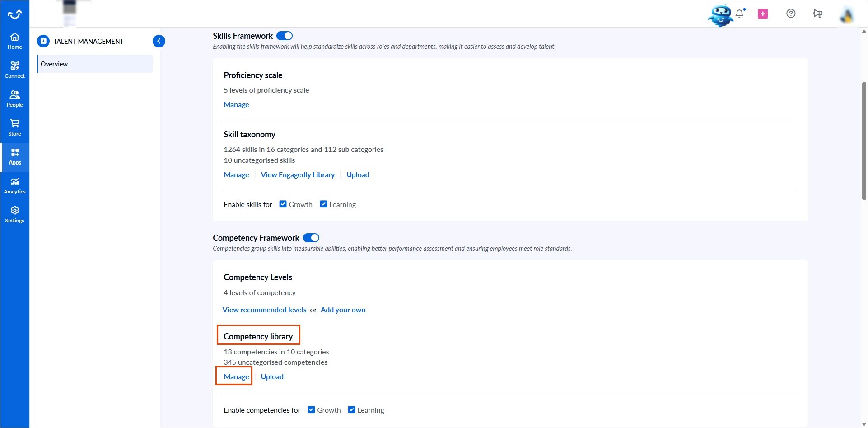The image size is (868, 428).
Task: Select the Connect icon in the sidebar
Action: pos(14,69)
